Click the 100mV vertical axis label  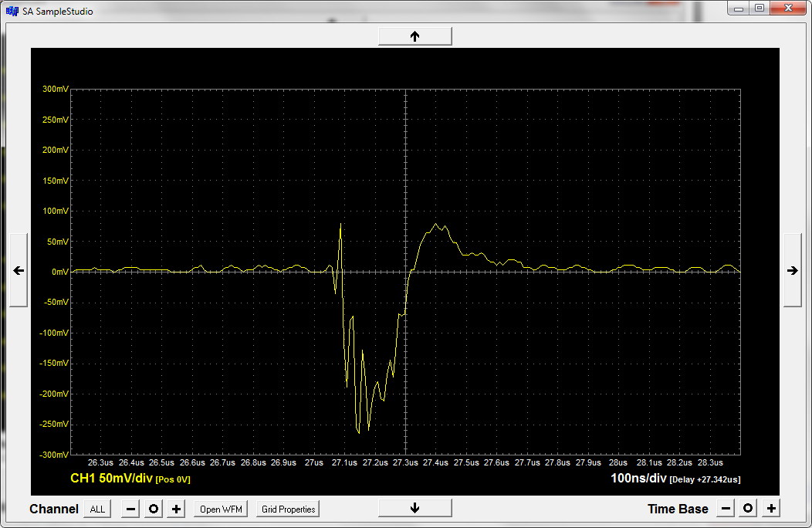(56, 211)
